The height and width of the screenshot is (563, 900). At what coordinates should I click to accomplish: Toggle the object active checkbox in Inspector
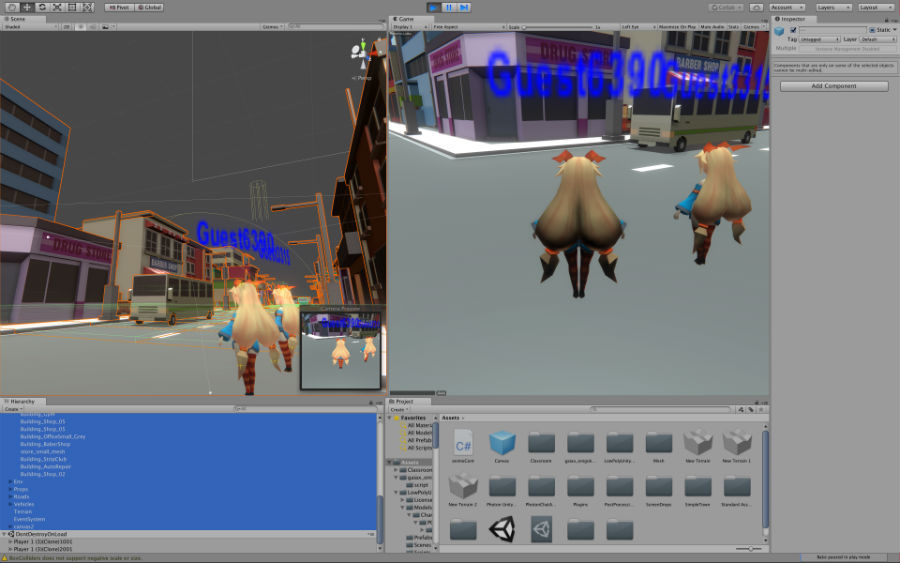click(793, 30)
